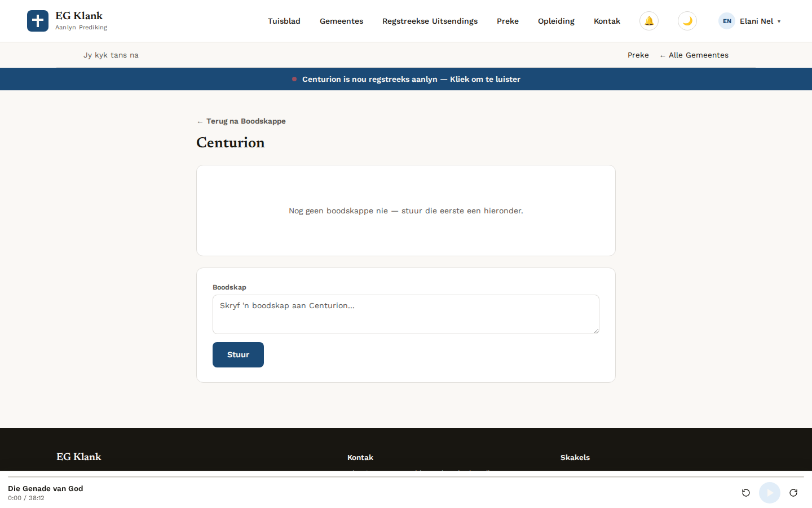
Task: Click Preke breadcrumb link in subheader
Action: 638,55
